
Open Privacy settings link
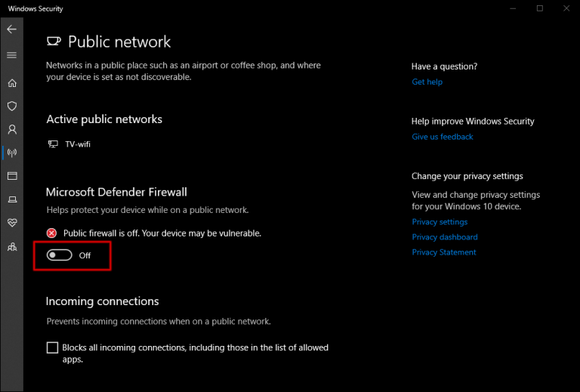coord(440,222)
